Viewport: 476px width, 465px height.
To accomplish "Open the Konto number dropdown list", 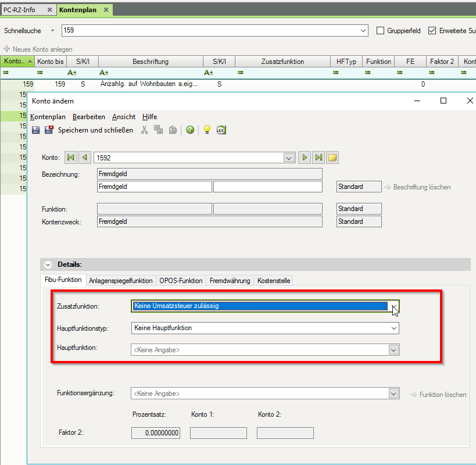I will (289, 158).
